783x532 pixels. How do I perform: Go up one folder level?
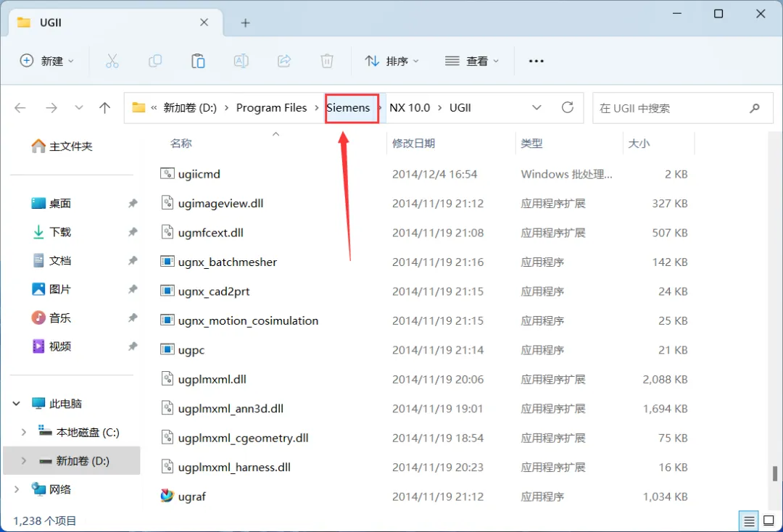pos(105,108)
